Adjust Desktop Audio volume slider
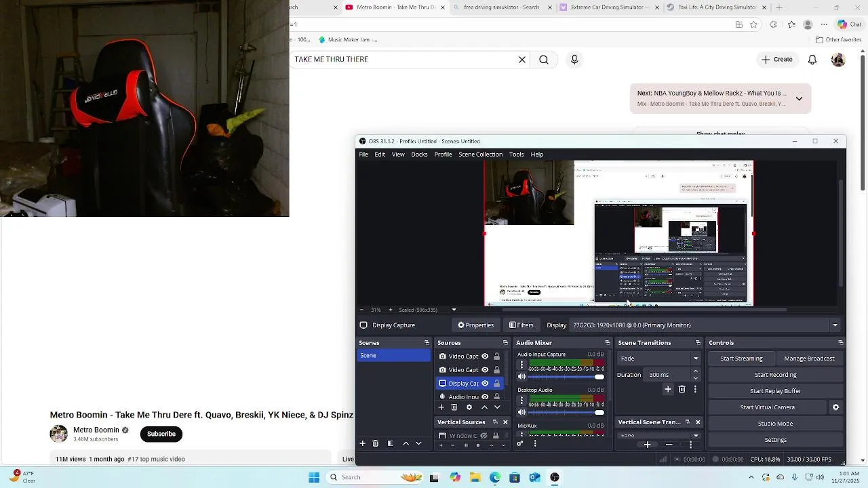 (x=566, y=412)
